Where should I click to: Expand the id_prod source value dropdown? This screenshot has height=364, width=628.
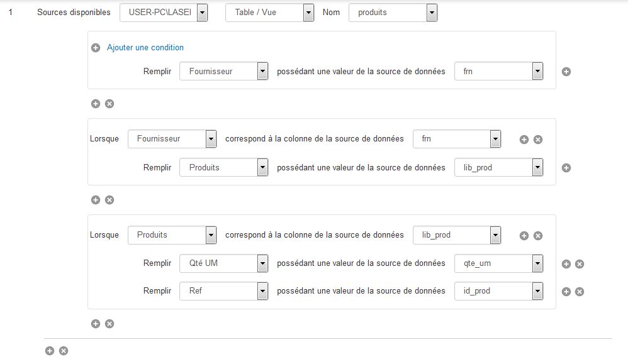(x=537, y=291)
